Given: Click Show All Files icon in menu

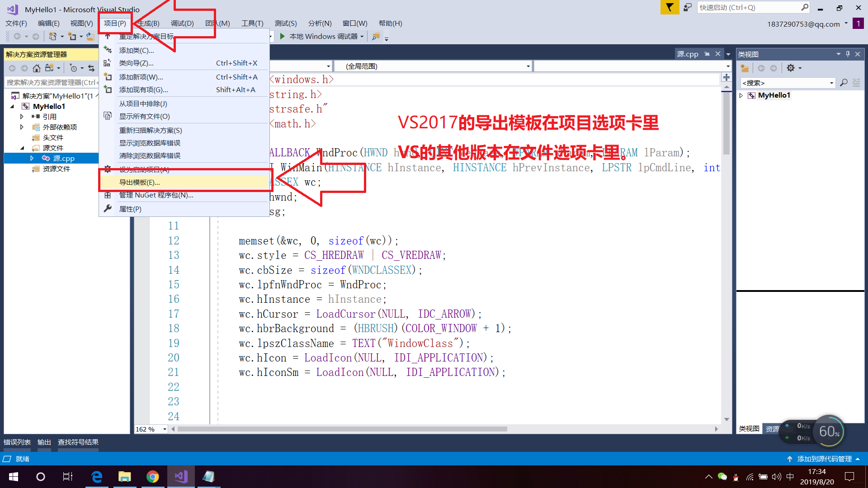Looking at the screenshot, I should 108,116.
